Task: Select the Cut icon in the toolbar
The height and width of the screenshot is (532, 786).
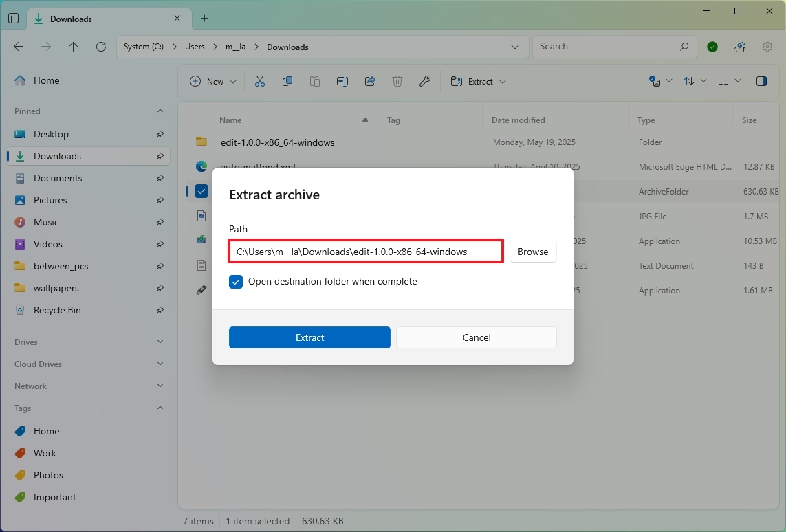Action: [260, 81]
